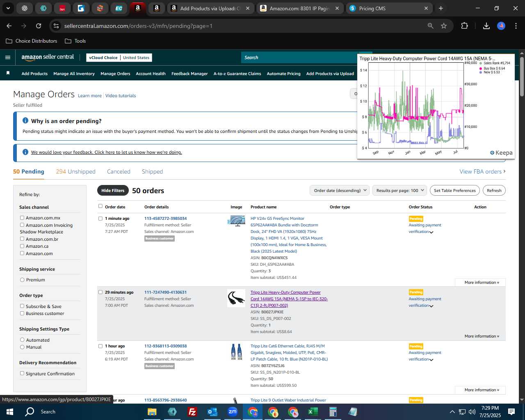
Task: Select order 113-4587272-3985034 checkbox
Action: pyautogui.click(x=100, y=218)
